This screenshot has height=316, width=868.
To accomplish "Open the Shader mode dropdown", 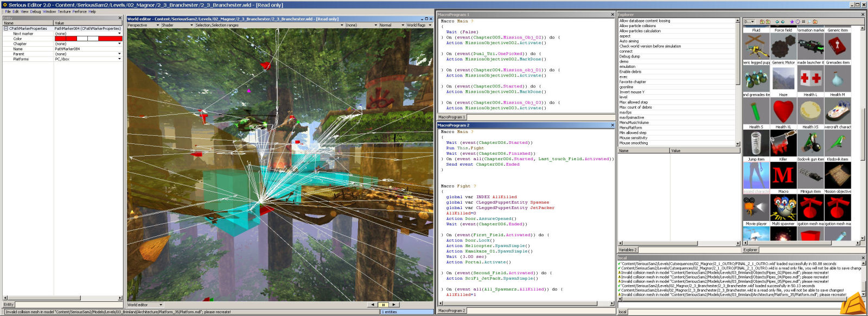I will click(177, 25).
